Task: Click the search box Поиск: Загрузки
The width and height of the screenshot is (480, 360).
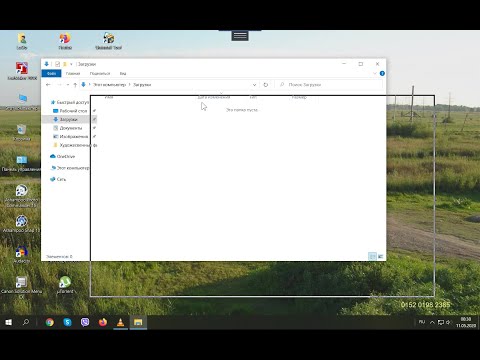Action: point(330,85)
